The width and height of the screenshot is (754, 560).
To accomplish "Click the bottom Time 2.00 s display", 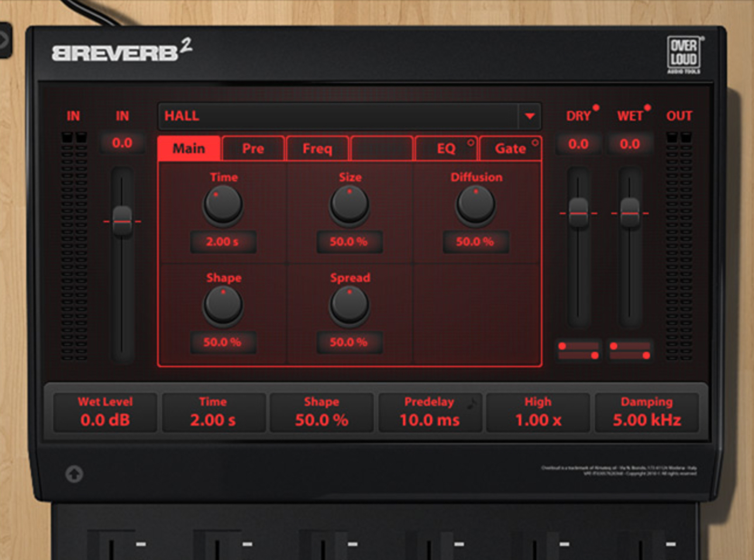I will (x=214, y=413).
